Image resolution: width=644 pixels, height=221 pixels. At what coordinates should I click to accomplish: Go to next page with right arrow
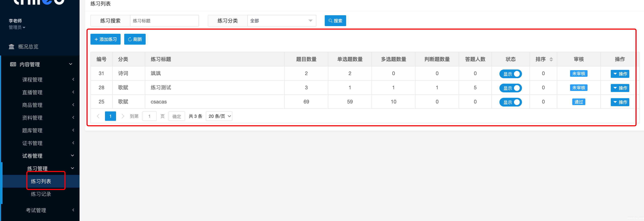click(x=123, y=116)
